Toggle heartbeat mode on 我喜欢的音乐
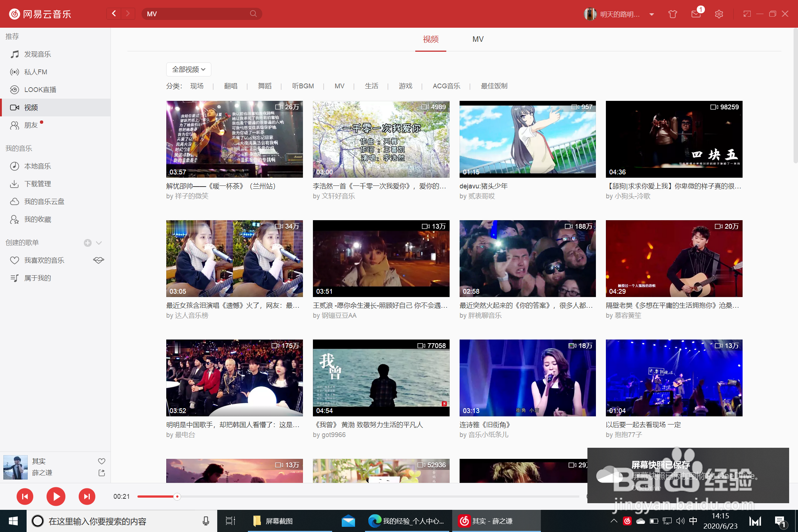The image size is (798, 532). [98, 260]
